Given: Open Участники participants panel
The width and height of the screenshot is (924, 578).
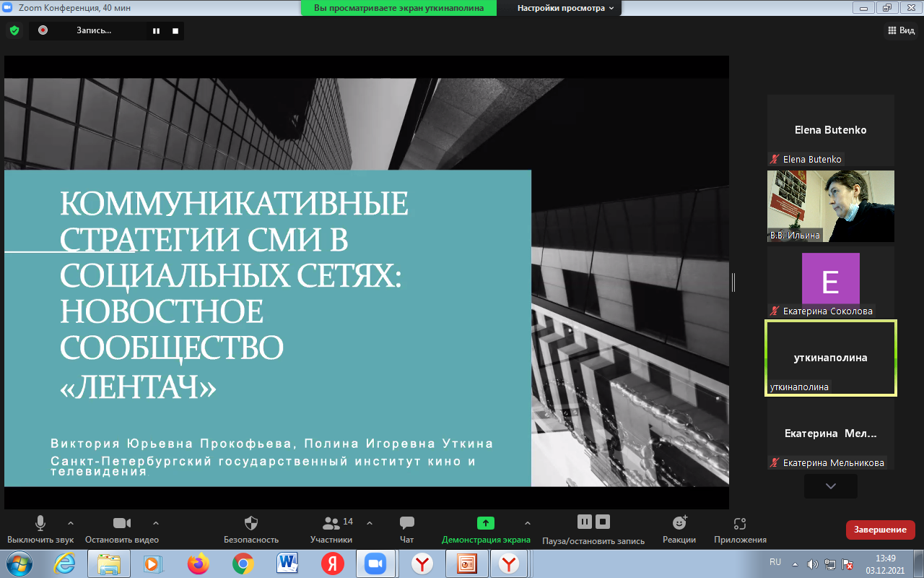Looking at the screenshot, I should (x=331, y=530).
